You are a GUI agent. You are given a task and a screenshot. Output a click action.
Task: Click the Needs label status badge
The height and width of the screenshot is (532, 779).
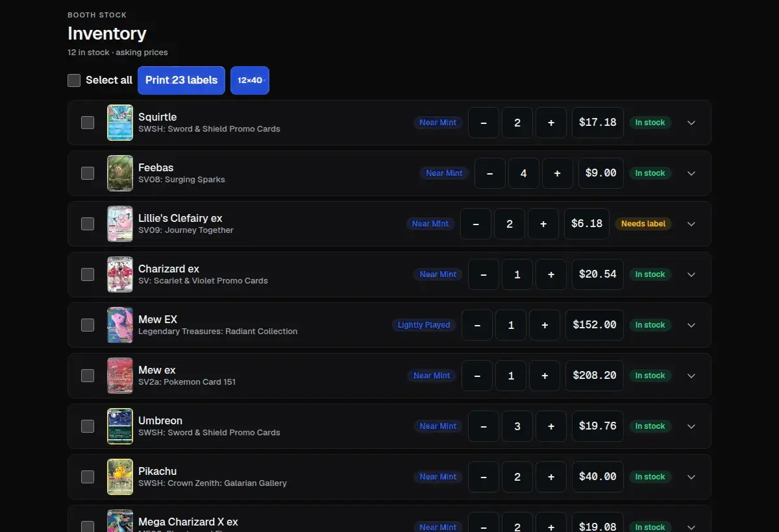click(x=643, y=224)
